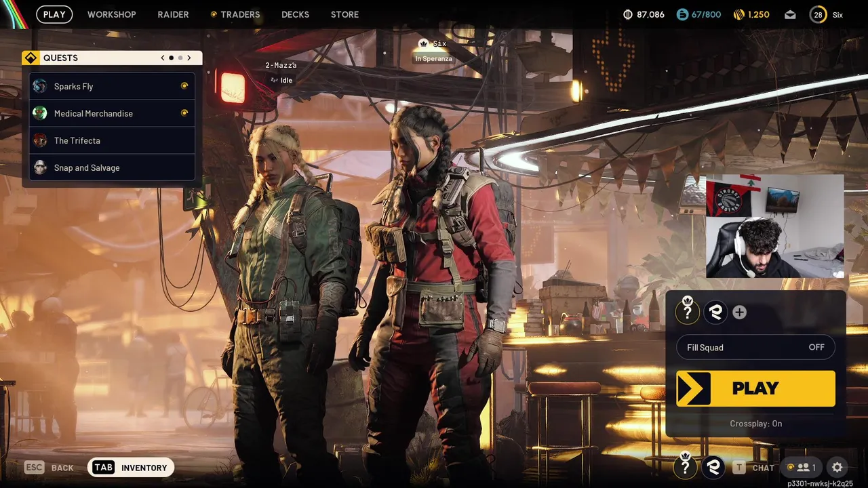Click the streamer webcam overlay

pyautogui.click(x=775, y=226)
